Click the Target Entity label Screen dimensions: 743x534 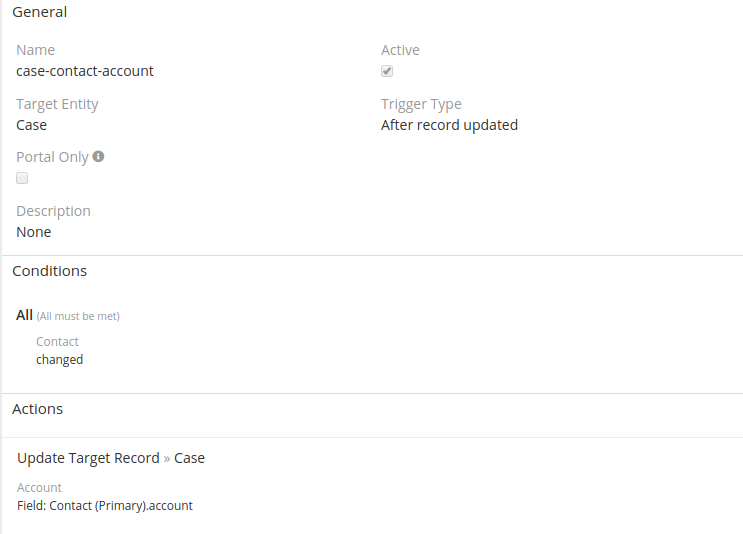pyautogui.click(x=57, y=104)
